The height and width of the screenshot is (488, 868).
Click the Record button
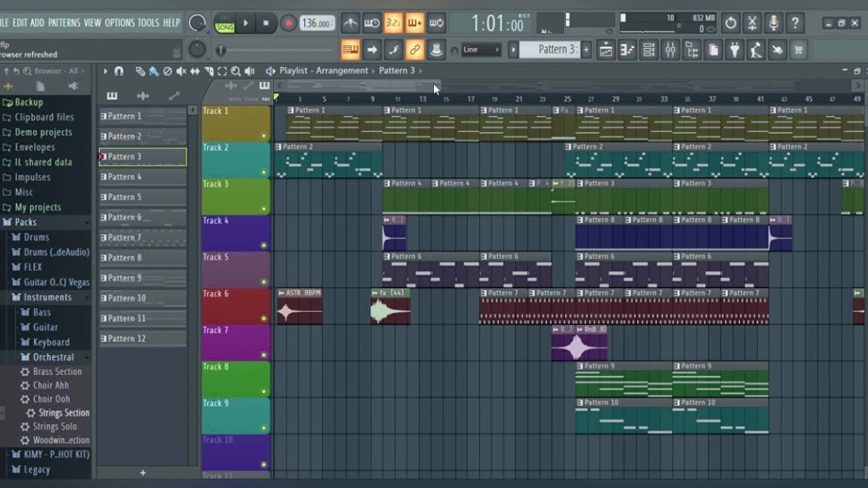(288, 24)
